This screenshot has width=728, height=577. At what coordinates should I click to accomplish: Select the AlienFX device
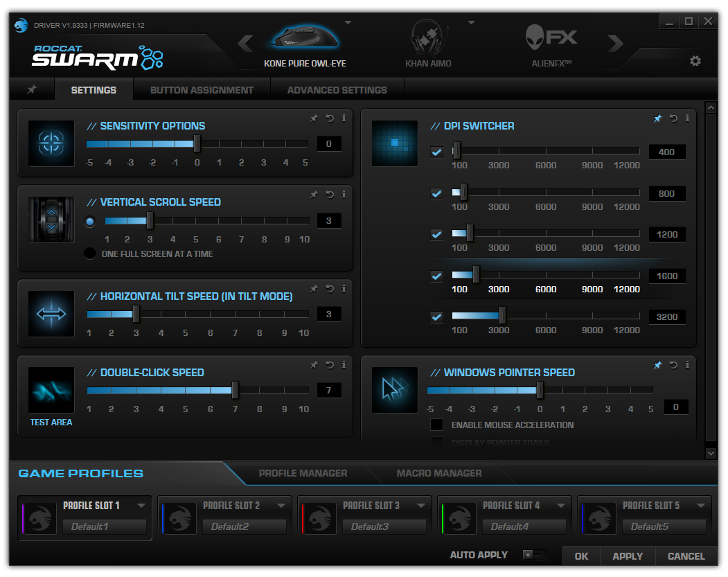tap(551, 46)
